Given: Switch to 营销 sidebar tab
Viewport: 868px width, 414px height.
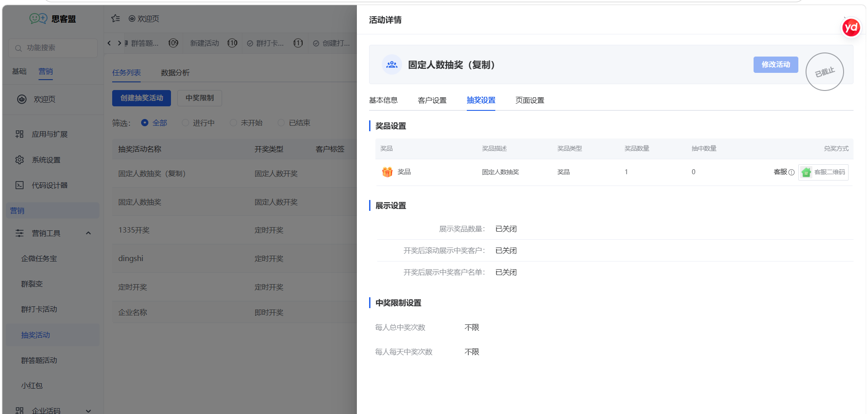Looking at the screenshot, I should pyautogui.click(x=46, y=71).
